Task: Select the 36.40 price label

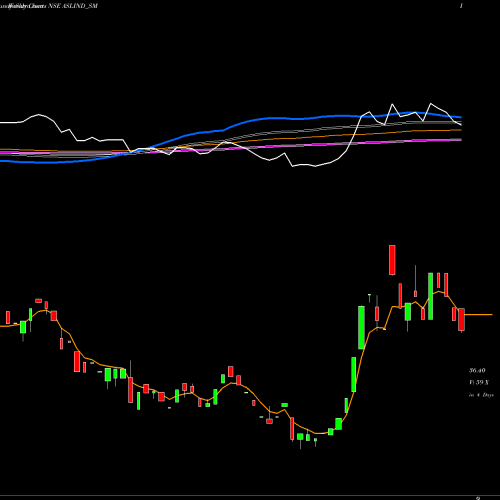Action: click(477, 370)
